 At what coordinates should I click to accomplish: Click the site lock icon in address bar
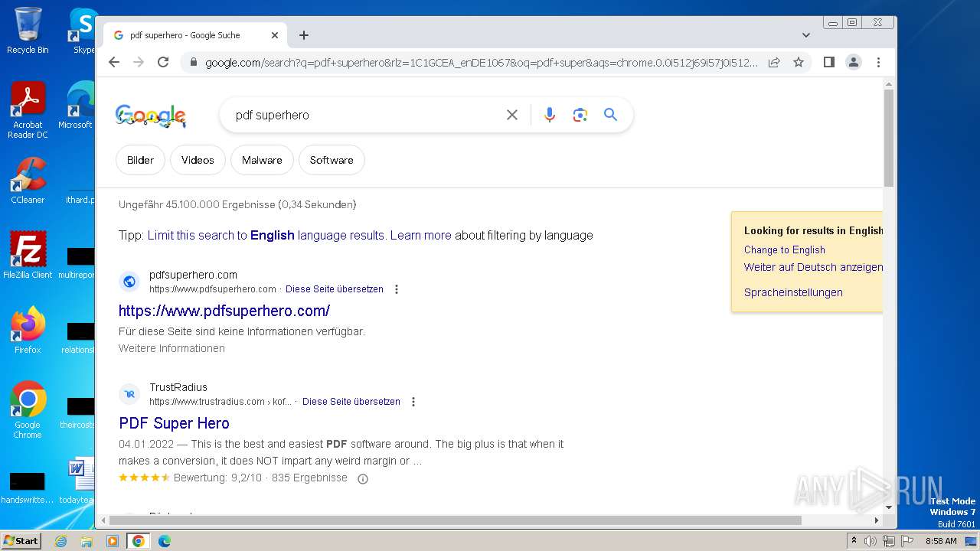tap(193, 63)
